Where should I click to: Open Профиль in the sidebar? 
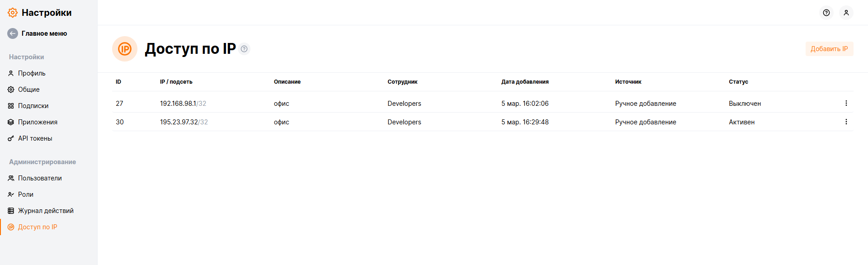32,73
